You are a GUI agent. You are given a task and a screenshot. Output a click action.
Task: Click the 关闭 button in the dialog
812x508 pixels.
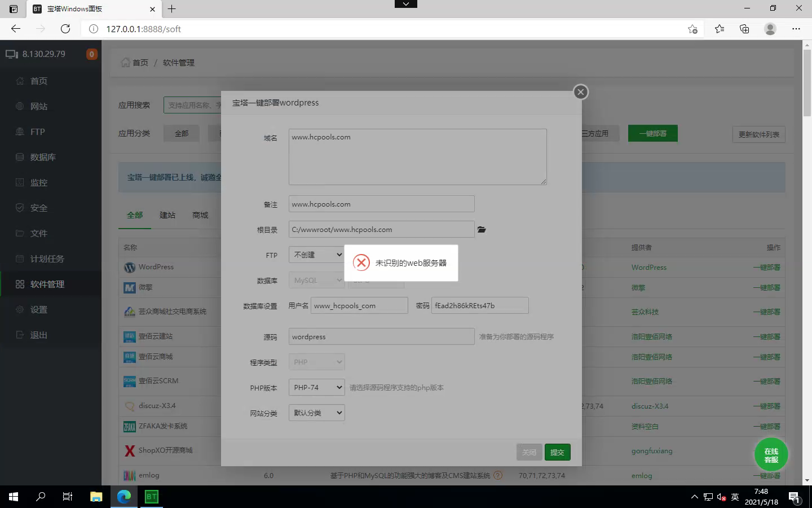(x=529, y=452)
